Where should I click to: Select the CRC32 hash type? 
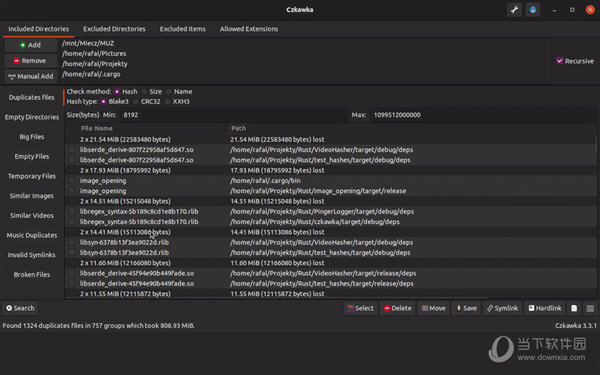pyautogui.click(x=136, y=102)
